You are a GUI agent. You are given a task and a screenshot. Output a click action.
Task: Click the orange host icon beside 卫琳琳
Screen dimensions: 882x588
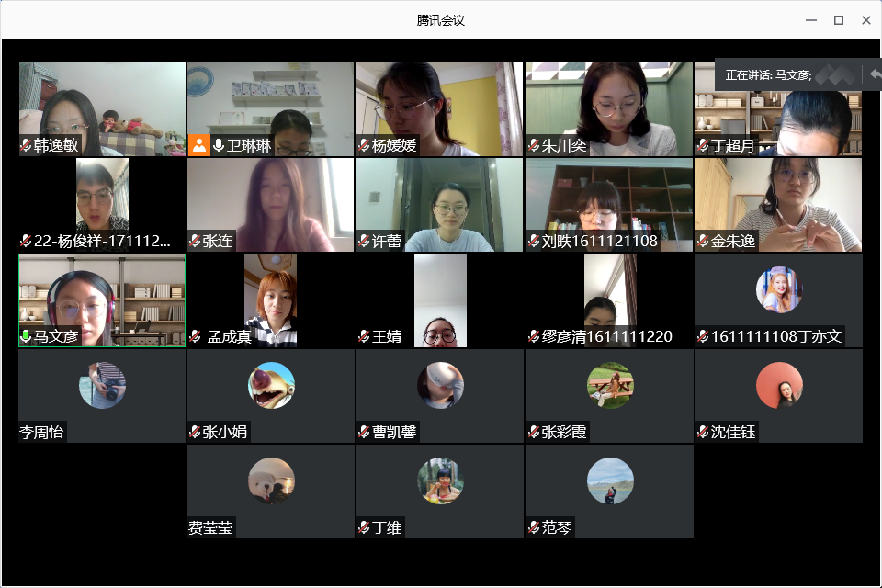click(x=198, y=145)
